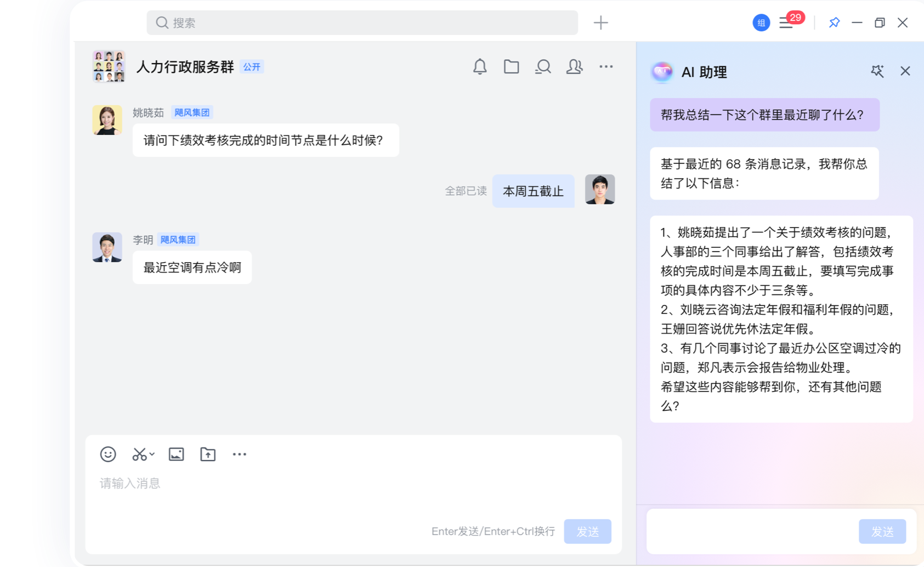This screenshot has width=924, height=567.
Task: Upload a file to the chat
Action: click(x=207, y=455)
